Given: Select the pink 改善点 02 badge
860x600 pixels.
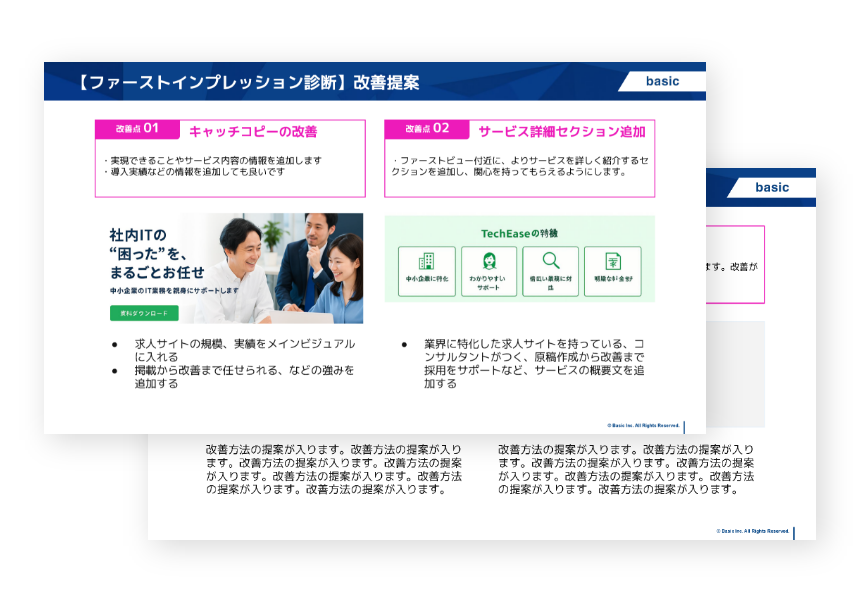Looking at the screenshot, I should 427,129.
